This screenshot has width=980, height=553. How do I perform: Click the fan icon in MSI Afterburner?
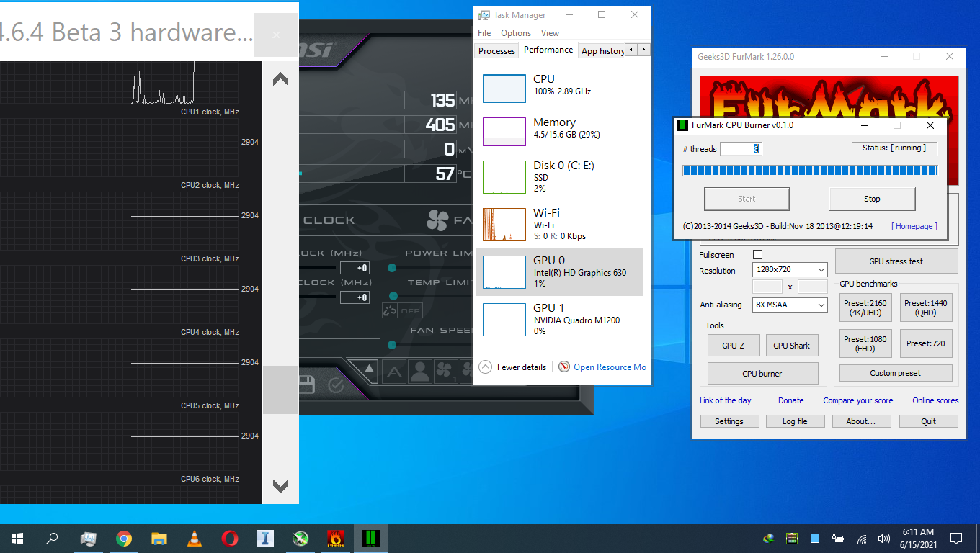point(437,220)
